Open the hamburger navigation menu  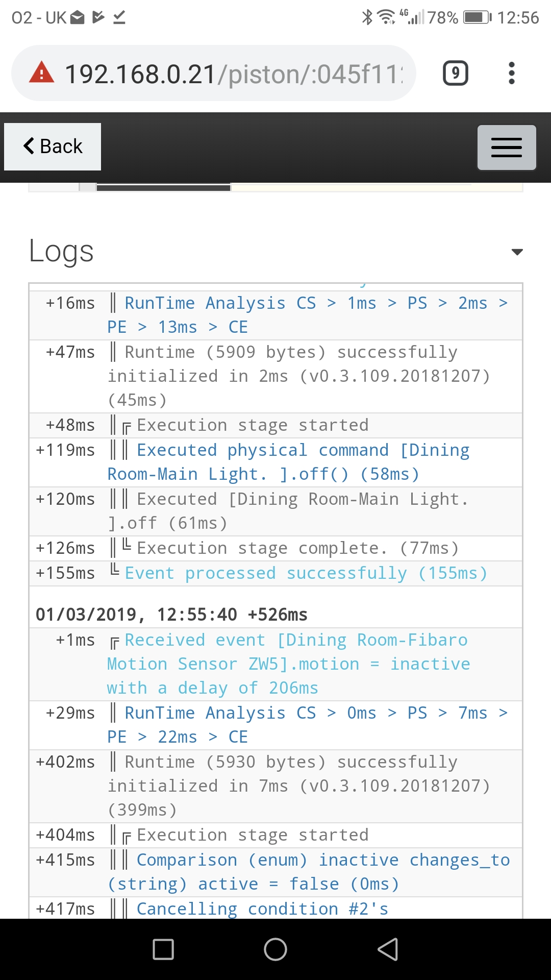point(506,148)
